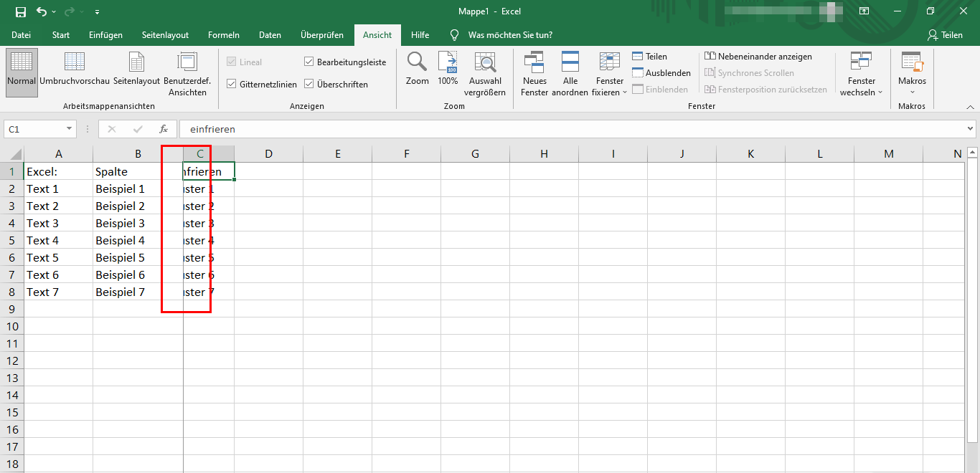Toggle the Bearbeitungsleiste checkbox

point(309,62)
